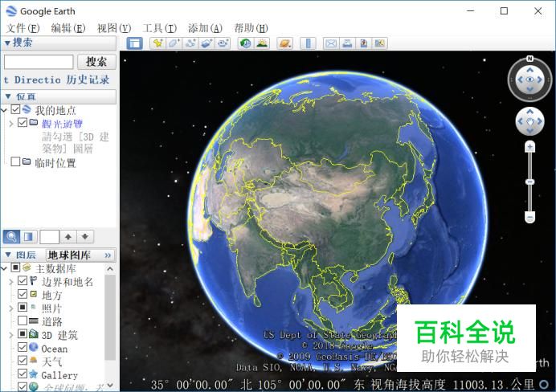Uncheck the 边界和地名 layer
The height and width of the screenshot is (392, 556).
tap(22, 280)
